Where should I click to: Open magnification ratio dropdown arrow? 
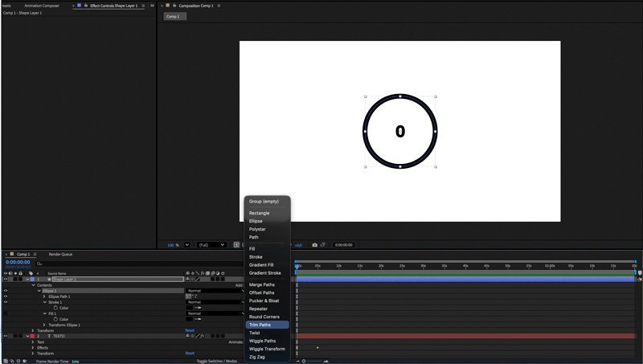(187, 245)
